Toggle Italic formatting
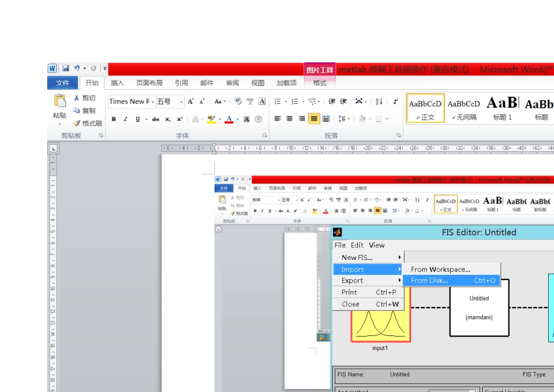The height and width of the screenshot is (392, 554). point(125,119)
